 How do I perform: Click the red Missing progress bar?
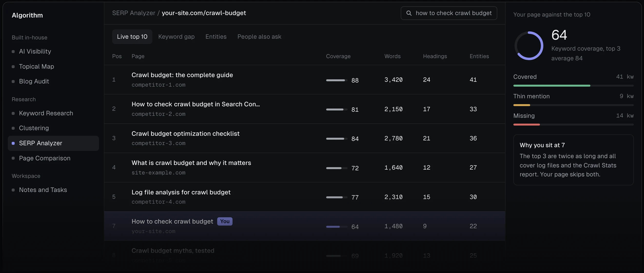(573, 125)
